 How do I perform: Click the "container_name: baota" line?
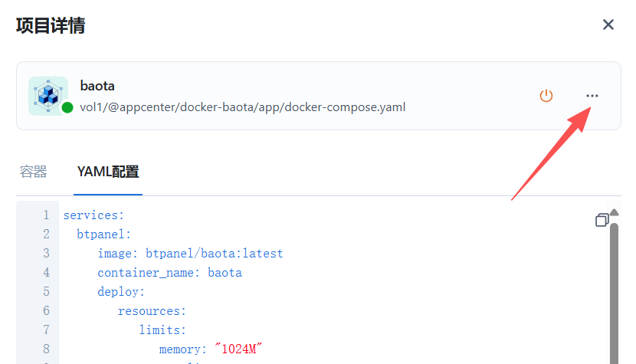point(169,272)
